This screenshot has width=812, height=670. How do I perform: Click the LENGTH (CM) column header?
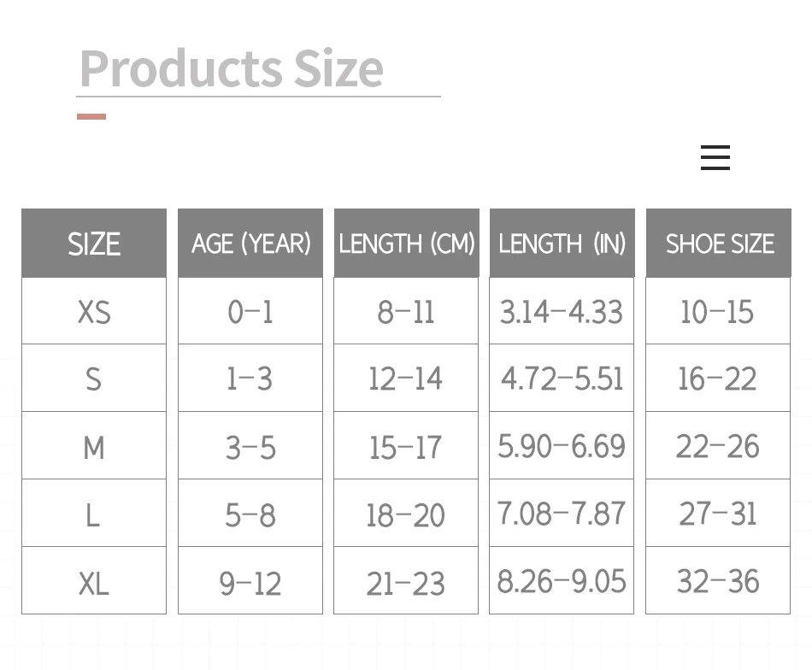click(x=406, y=244)
